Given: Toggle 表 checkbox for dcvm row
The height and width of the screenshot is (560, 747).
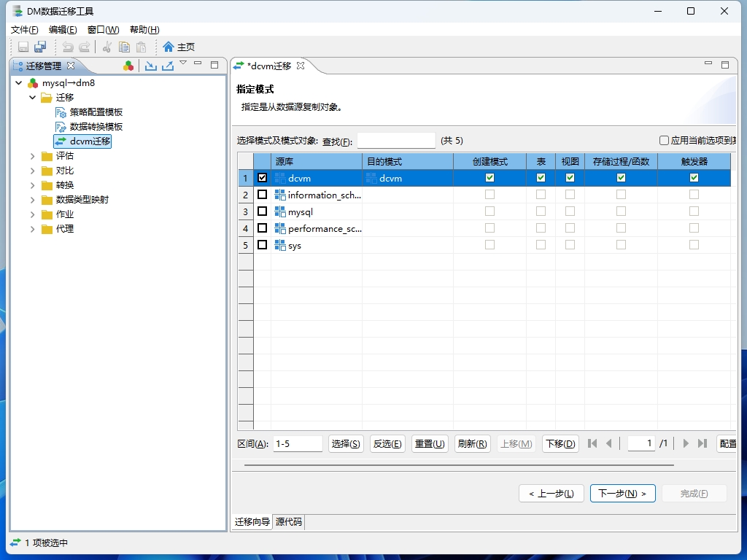Looking at the screenshot, I should point(541,178).
